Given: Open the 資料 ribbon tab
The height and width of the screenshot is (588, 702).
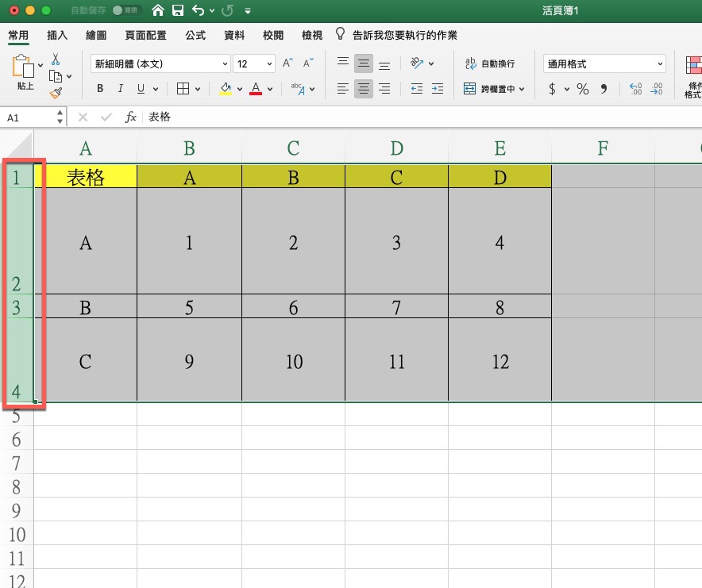Looking at the screenshot, I should [234, 35].
